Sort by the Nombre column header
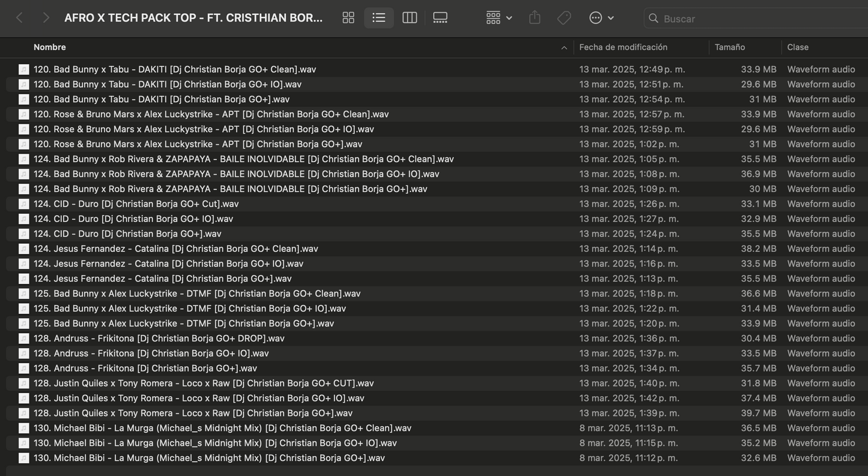The height and width of the screenshot is (476, 868). [50, 47]
